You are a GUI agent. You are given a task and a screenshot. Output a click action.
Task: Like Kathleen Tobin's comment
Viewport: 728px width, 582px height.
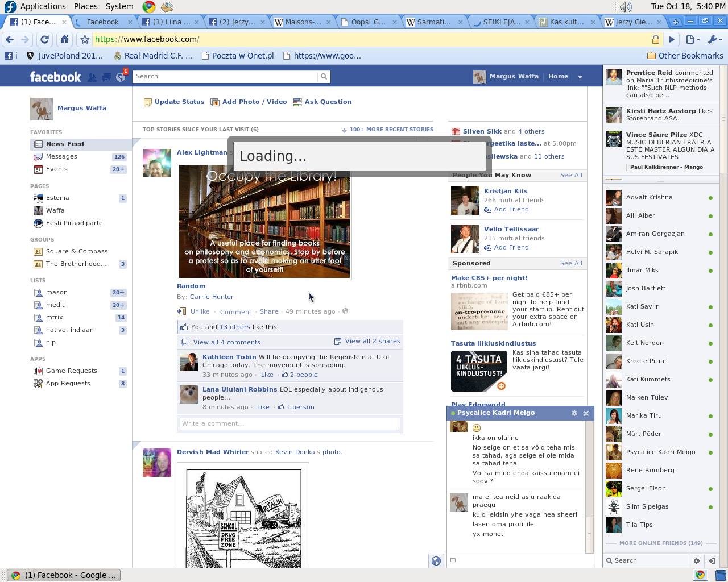[267, 375]
